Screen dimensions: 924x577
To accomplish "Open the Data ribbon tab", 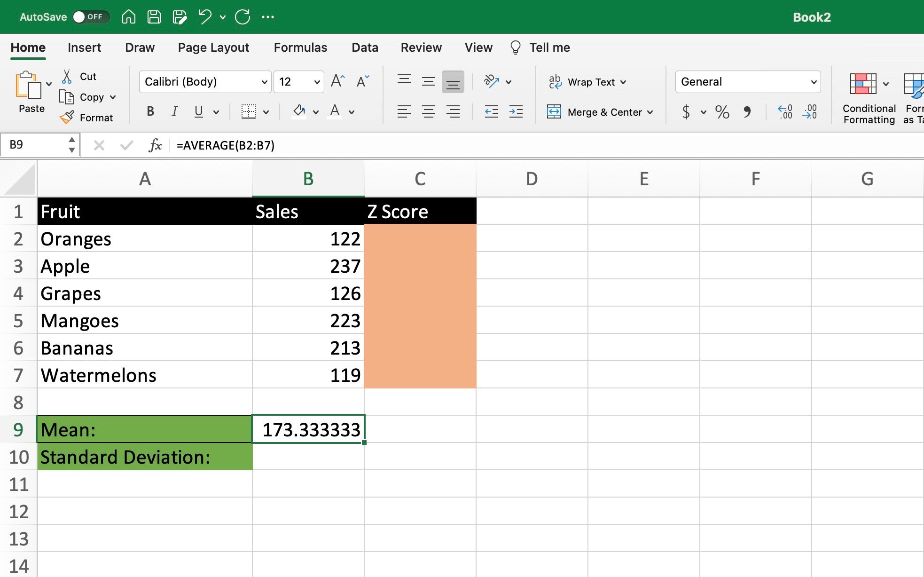I will click(x=364, y=47).
